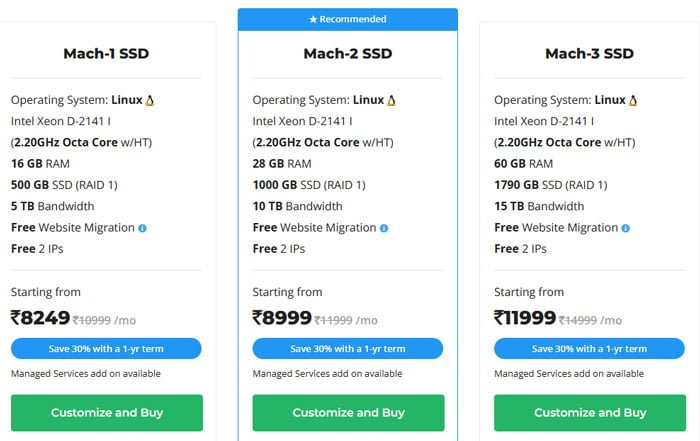Select the Mach-1 SSD plan title
The height and width of the screenshot is (441, 700).
106,54
